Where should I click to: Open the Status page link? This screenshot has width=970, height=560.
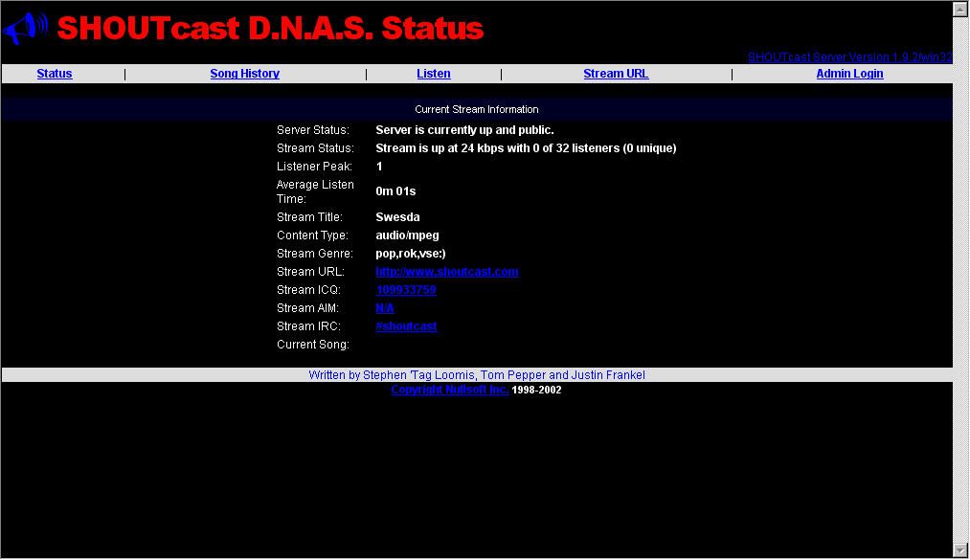[55, 74]
